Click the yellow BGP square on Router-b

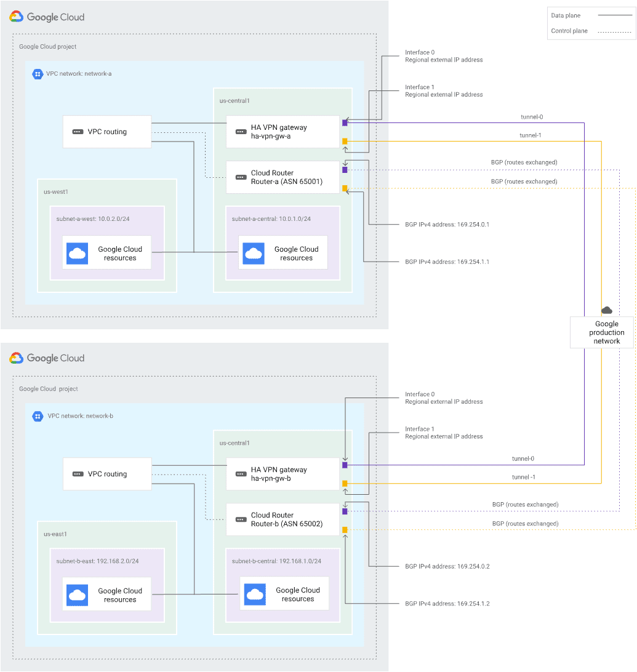[345, 530]
